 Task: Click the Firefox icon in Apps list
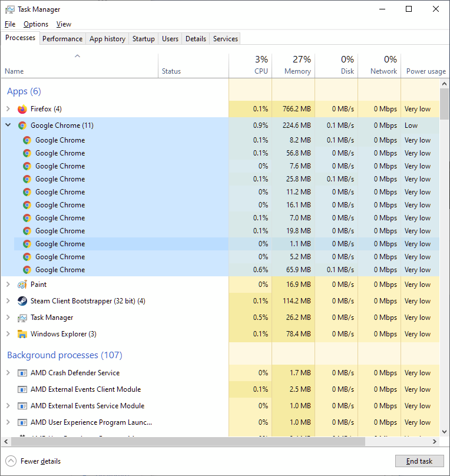(22, 109)
